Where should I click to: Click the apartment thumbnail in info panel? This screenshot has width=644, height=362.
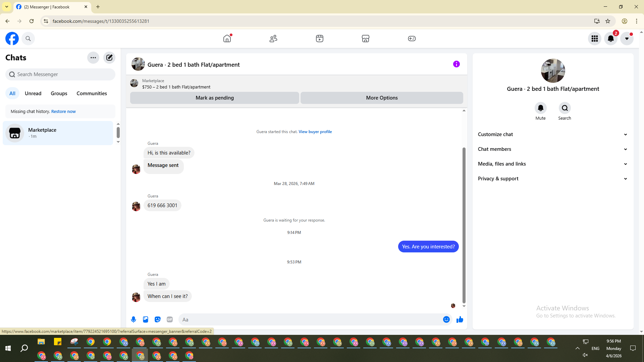click(x=553, y=71)
